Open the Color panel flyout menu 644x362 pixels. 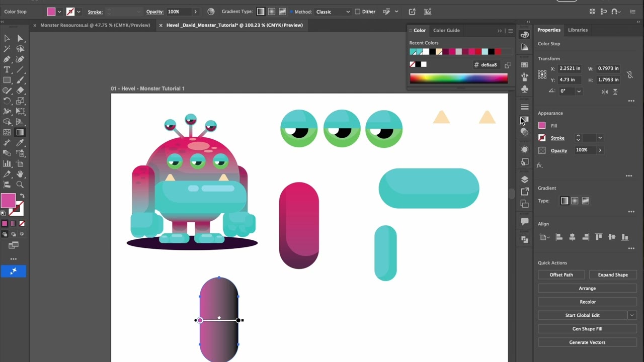(x=510, y=31)
